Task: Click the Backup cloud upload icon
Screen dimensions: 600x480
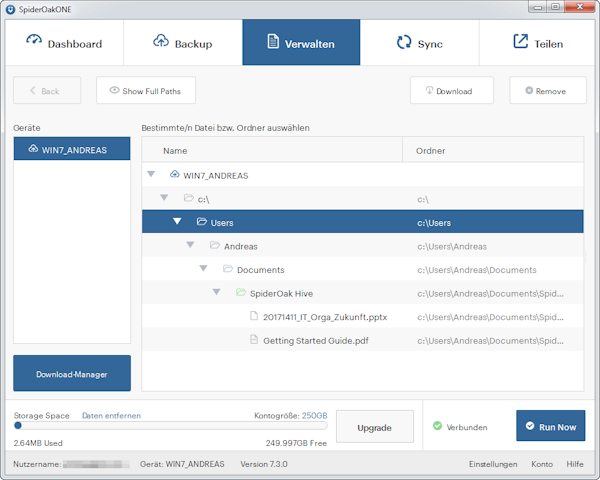Action: click(161, 40)
